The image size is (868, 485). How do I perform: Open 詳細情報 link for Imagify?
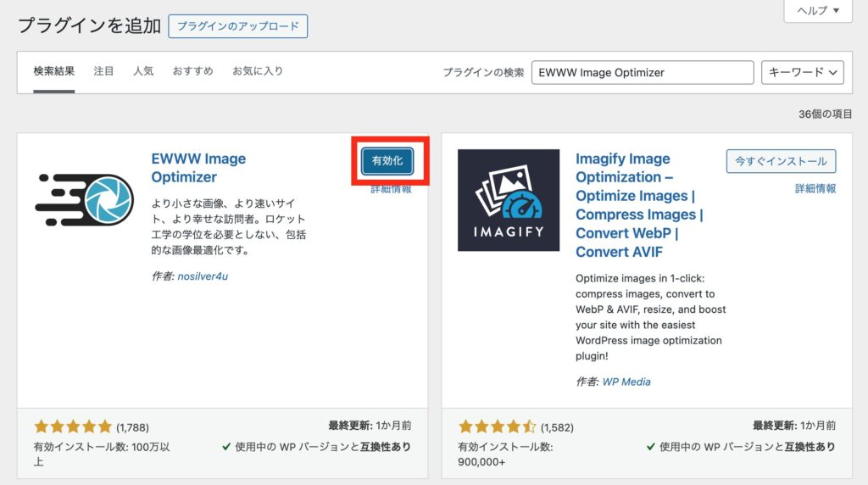[815, 189]
